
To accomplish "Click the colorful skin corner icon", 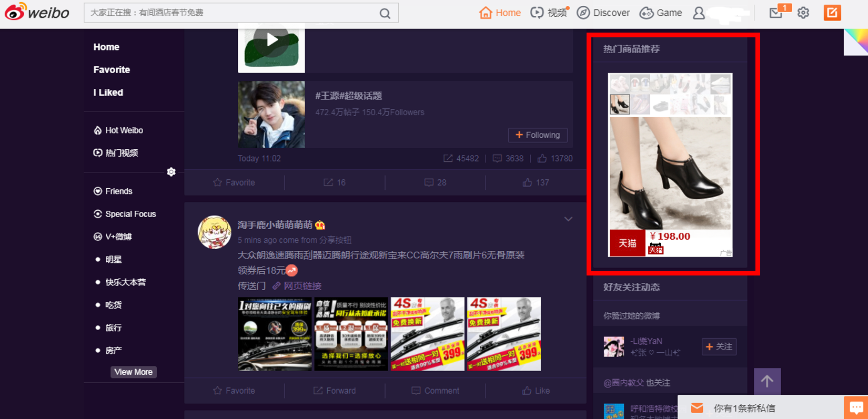I will pos(856,42).
